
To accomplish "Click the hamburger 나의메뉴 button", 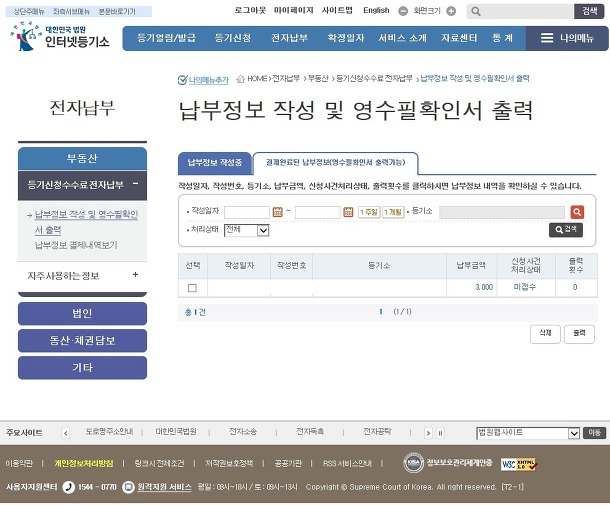I will coord(567,38).
